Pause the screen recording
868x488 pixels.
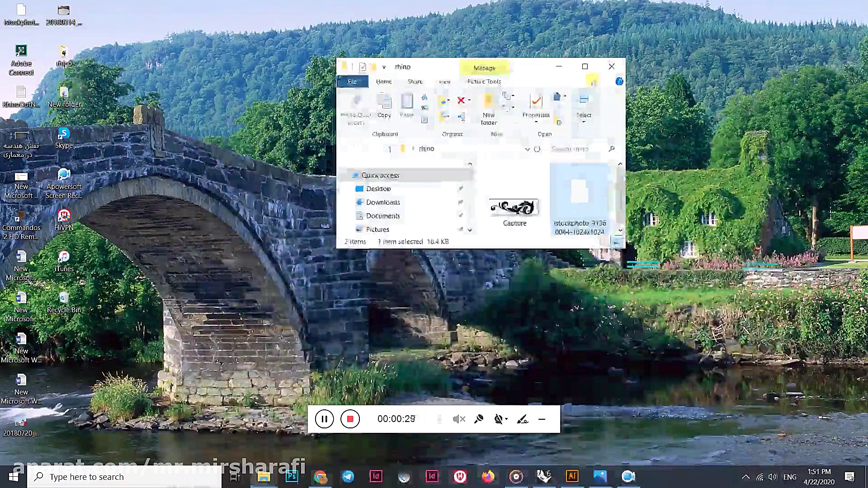(324, 419)
